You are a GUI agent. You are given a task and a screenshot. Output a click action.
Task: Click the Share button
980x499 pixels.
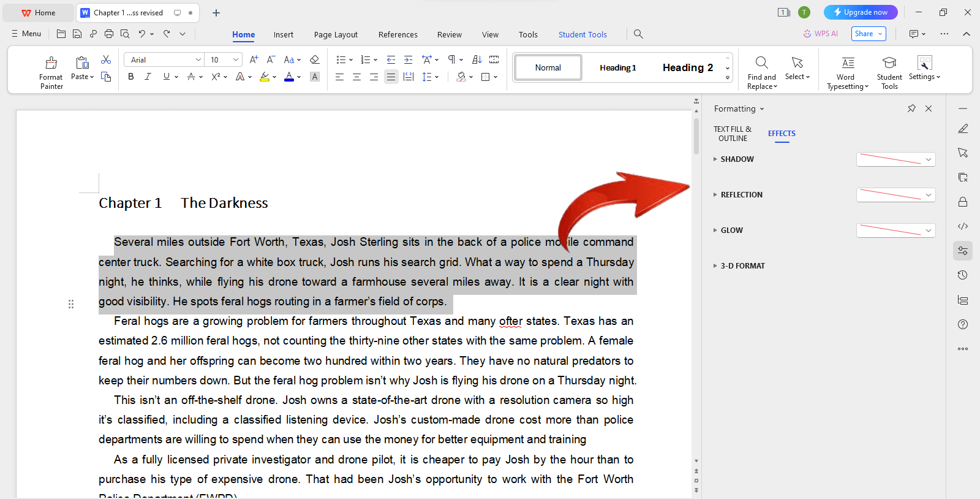868,34
